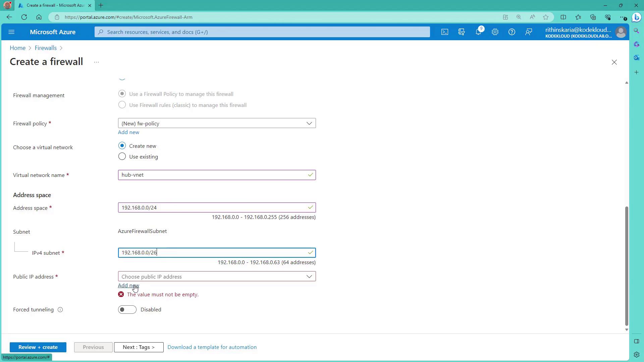Expand the Firewall policy dropdown
This screenshot has height=362, width=644.
[x=217, y=123]
